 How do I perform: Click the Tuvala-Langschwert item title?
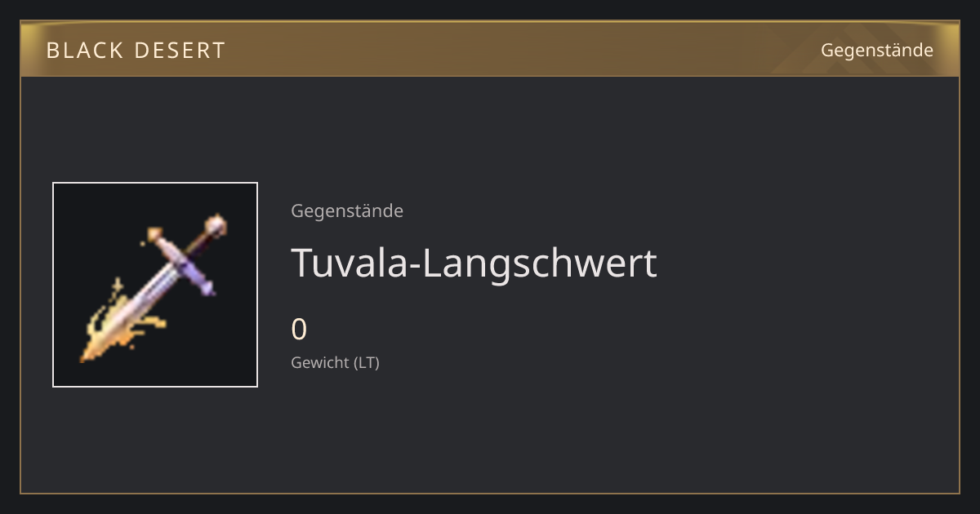[474, 264]
